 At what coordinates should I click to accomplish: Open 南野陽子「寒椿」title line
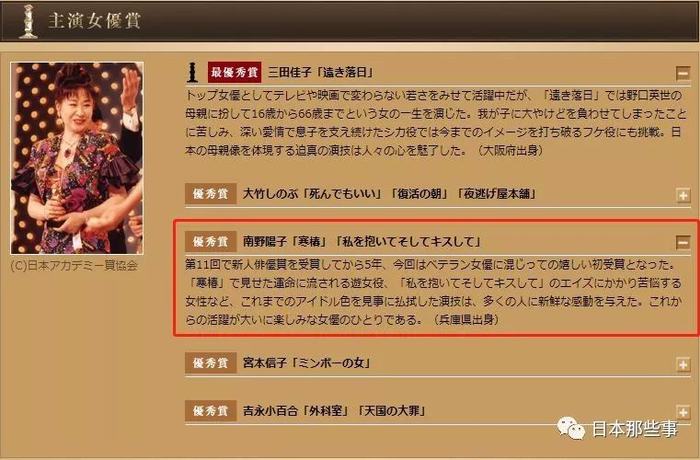(362, 242)
